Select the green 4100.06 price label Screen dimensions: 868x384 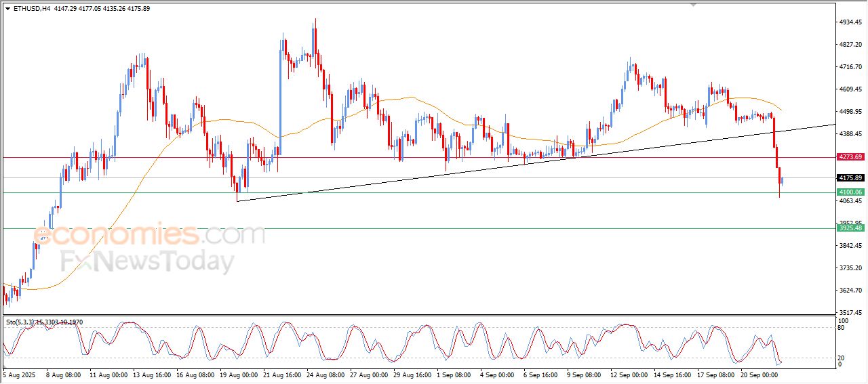[850, 192]
